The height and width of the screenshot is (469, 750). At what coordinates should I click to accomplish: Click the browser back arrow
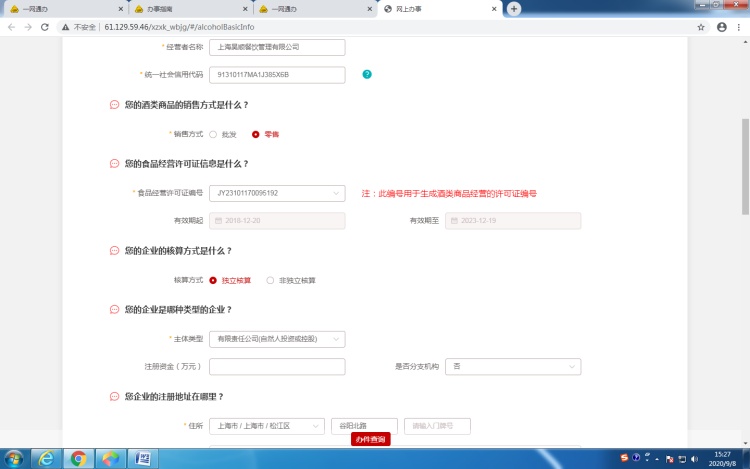click(x=11, y=27)
